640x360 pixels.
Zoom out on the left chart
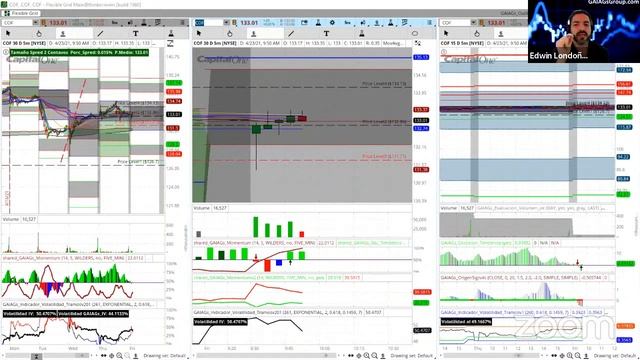pyautogui.click(x=127, y=356)
